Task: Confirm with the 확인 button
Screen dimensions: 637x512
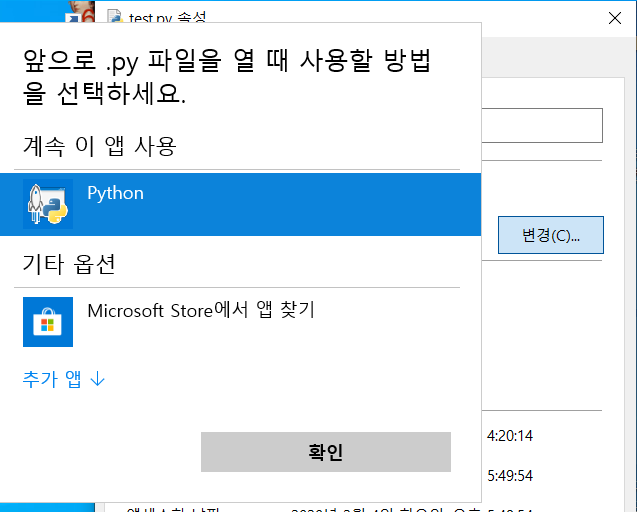Action: [326, 452]
